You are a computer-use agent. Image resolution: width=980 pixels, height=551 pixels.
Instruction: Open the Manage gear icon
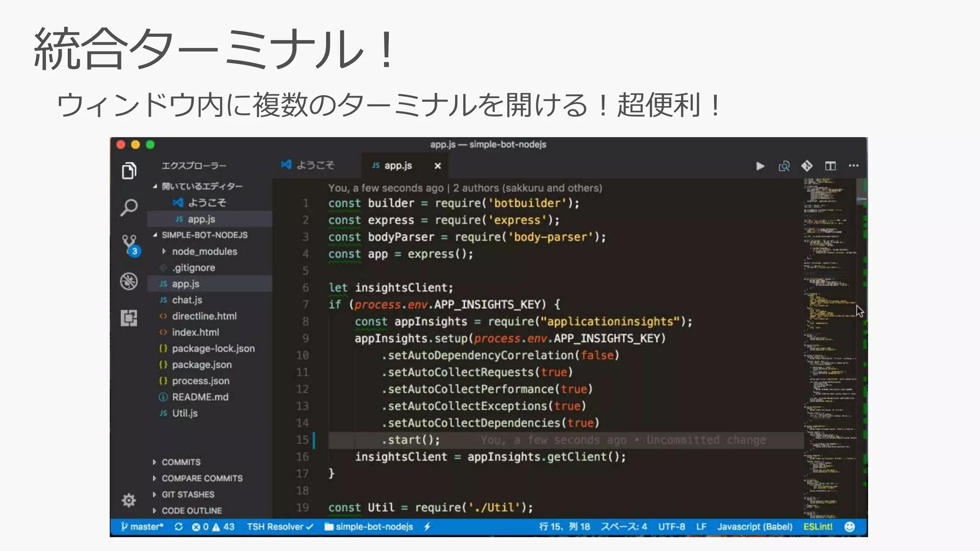(x=129, y=500)
